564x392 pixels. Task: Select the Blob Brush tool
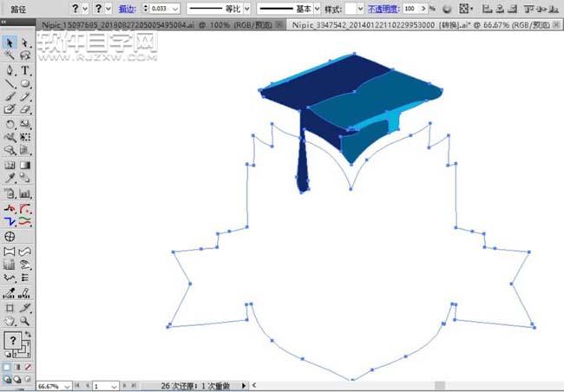(10, 109)
